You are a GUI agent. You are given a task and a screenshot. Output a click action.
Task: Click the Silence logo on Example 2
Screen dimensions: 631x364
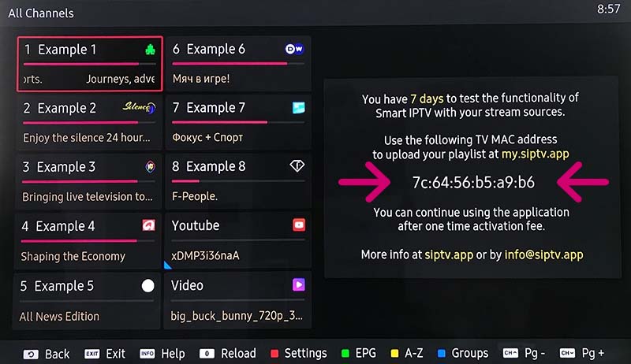point(139,107)
